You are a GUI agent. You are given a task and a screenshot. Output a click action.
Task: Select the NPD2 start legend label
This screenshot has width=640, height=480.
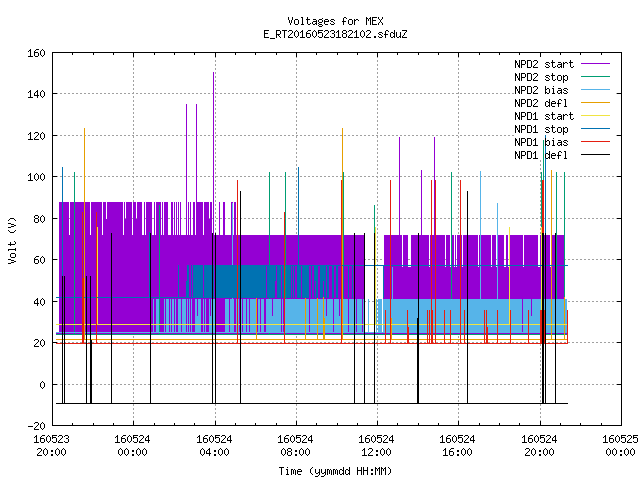[x=544, y=64]
